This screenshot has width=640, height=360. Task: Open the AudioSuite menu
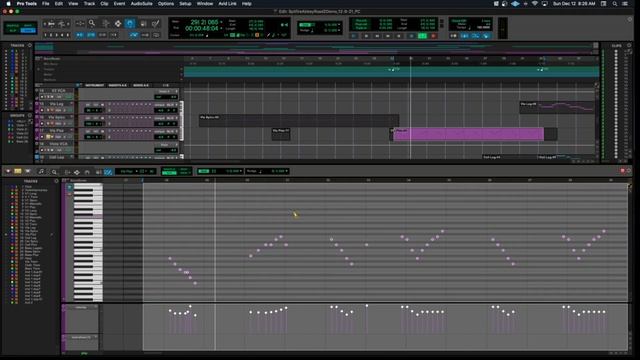tap(141, 4)
